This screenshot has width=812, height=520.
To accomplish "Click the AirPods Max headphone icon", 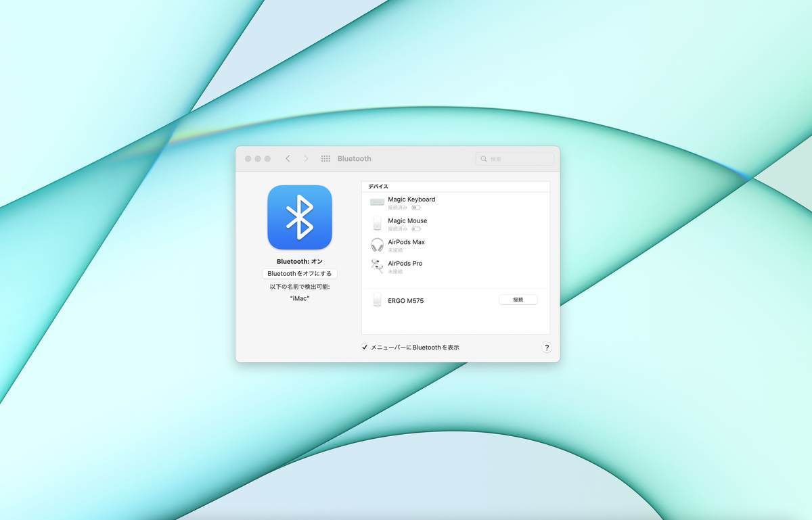I will point(377,245).
